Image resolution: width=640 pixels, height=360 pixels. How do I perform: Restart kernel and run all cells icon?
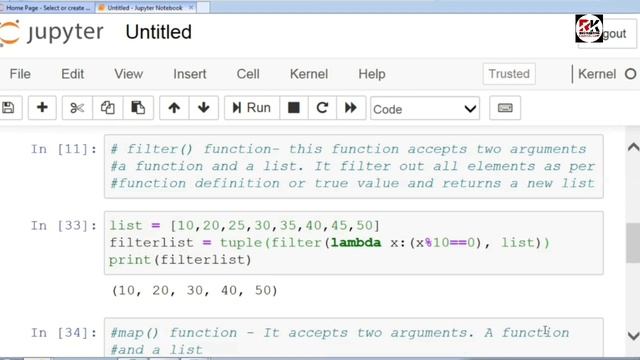[351, 108]
